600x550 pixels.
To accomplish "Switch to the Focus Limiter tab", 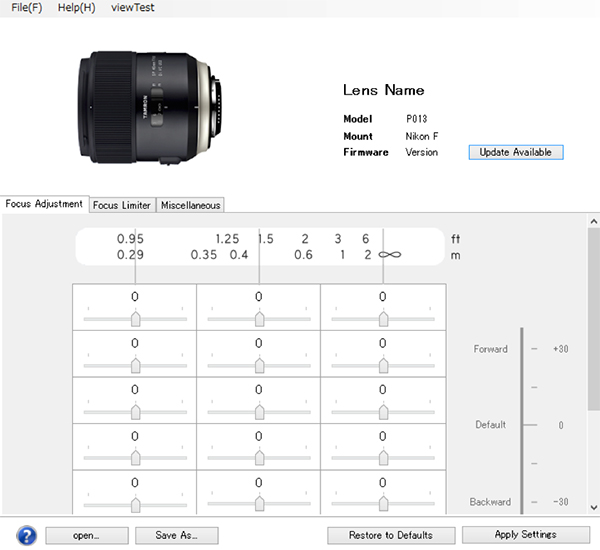I will tap(122, 205).
